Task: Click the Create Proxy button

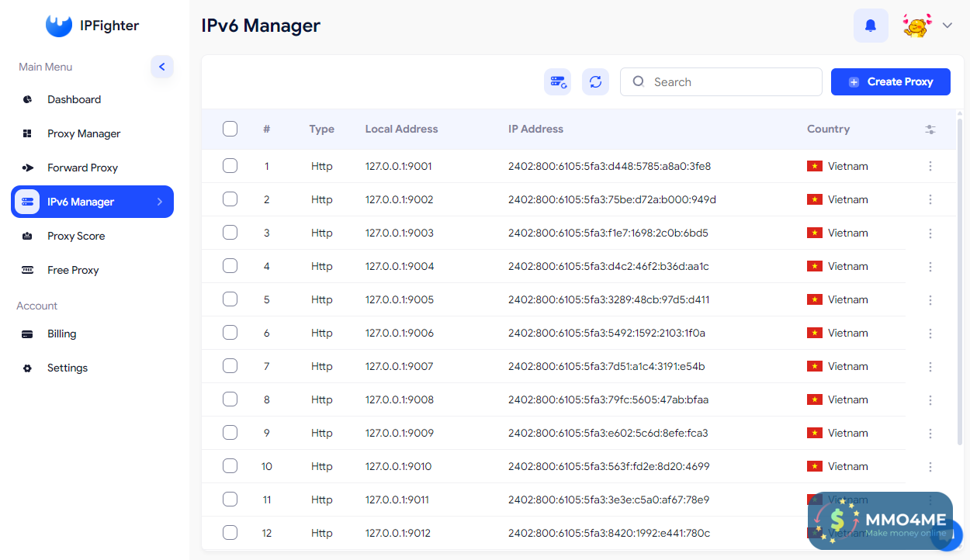Action: (891, 81)
